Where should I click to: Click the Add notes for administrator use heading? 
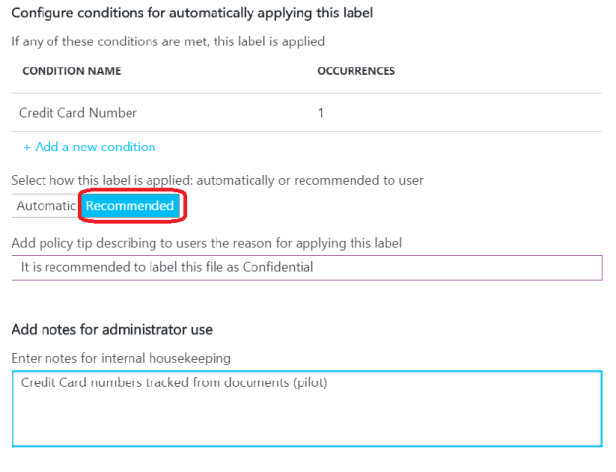click(112, 329)
